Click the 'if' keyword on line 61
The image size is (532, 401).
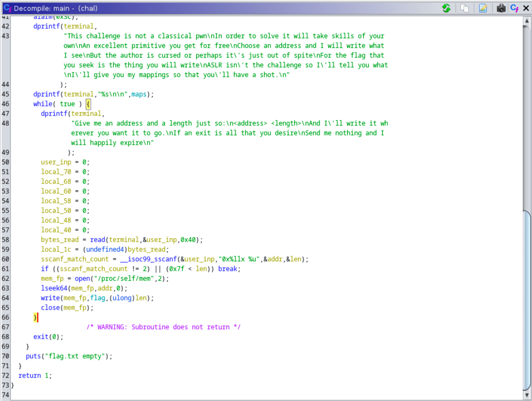point(45,269)
